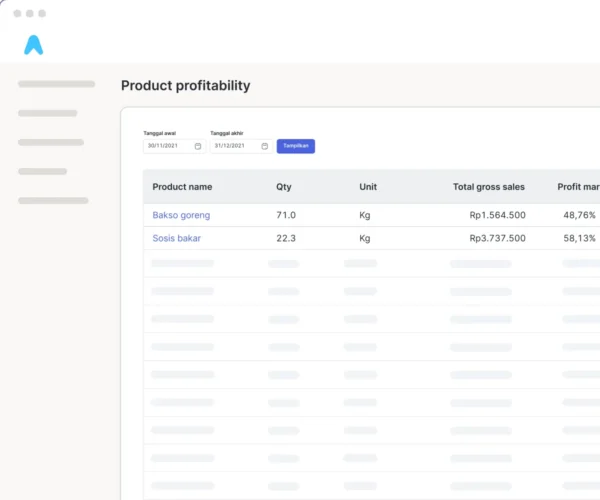The width and height of the screenshot is (600, 500).
Task: Click the Tanggal akhir date field
Action: click(241, 146)
